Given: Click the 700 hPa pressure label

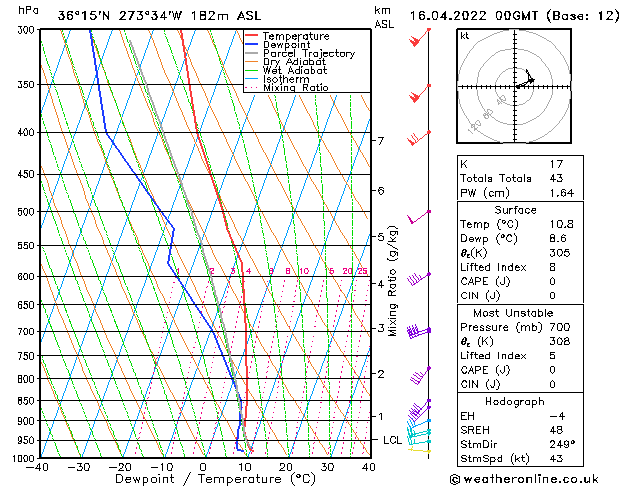Looking at the screenshot, I should pos(28,332).
